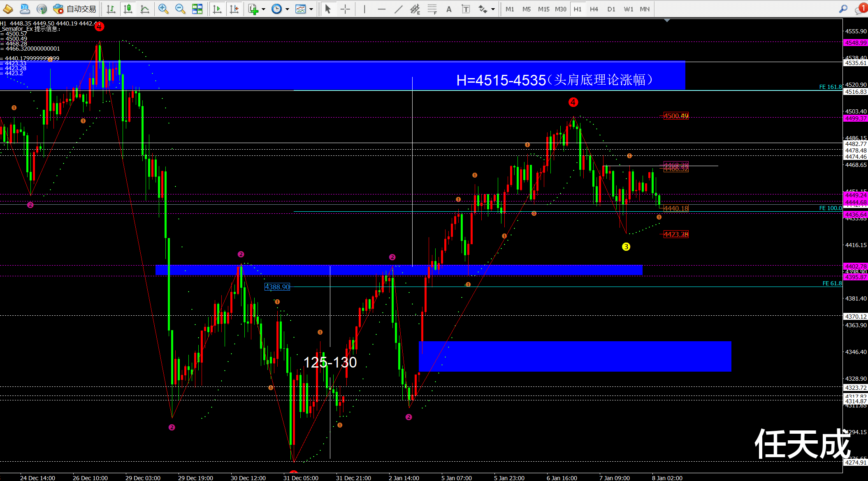Viewport: 868px width, 481px height.
Task: Select the trendline drawing tool
Action: pos(398,9)
